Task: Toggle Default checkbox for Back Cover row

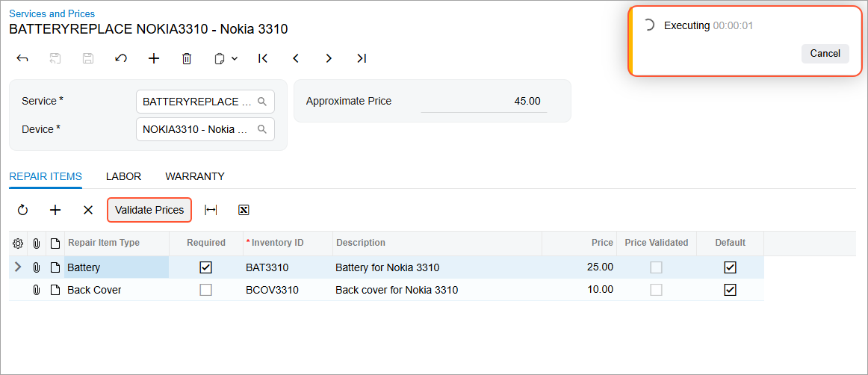Action: 730,290
